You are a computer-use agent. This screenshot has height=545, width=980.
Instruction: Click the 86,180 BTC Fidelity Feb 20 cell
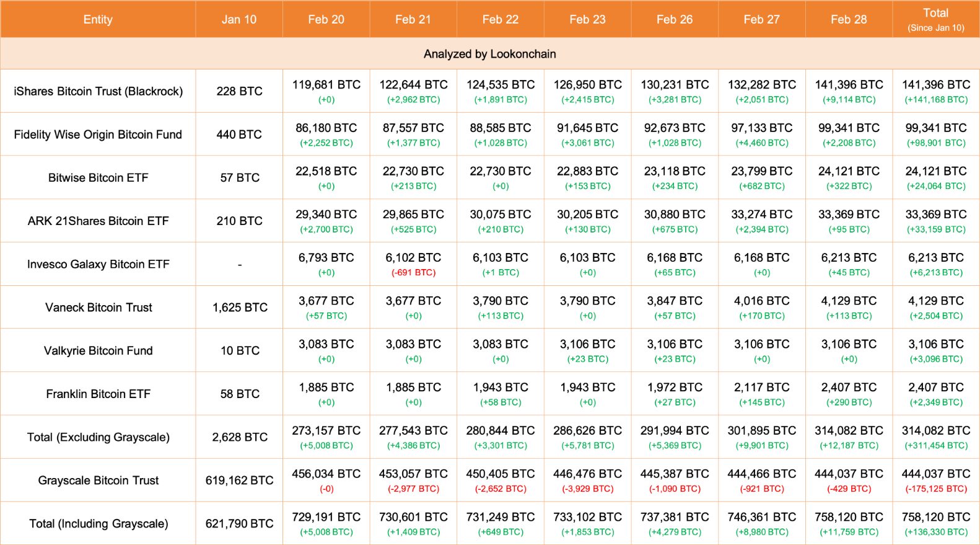pyautogui.click(x=326, y=135)
